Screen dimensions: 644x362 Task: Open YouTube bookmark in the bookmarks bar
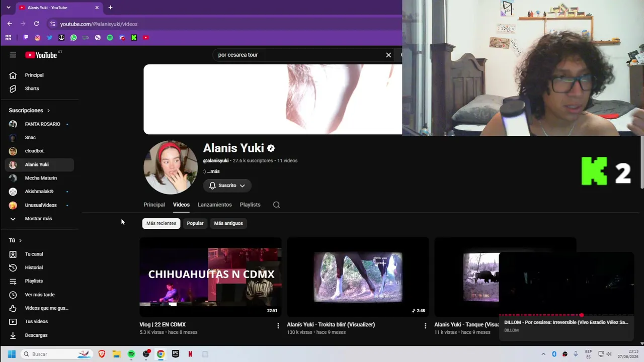point(146,38)
